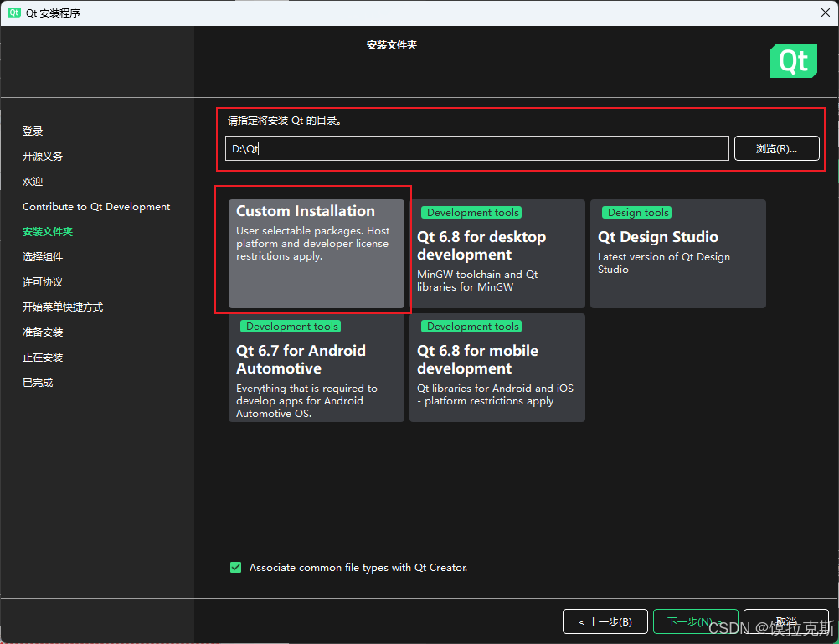Click the 许可协议 step in sidebar

42,282
